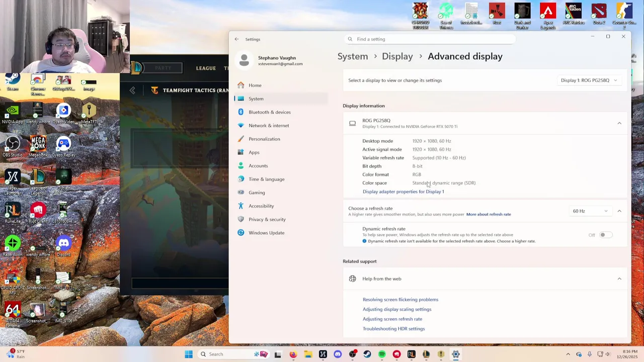The height and width of the screenshot is (362, 644).
Task: Open Apps settings page
Action: pyautogui.click(x=281, y=152)
